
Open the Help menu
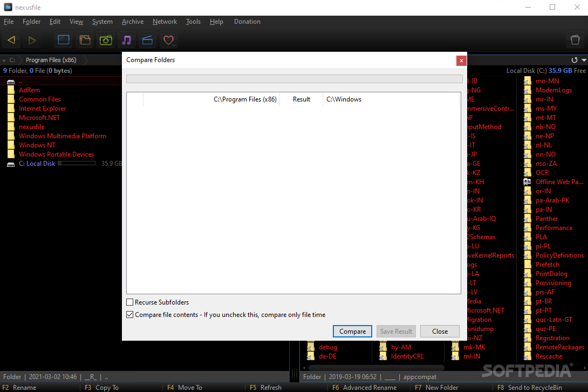(x=216, y=22)
